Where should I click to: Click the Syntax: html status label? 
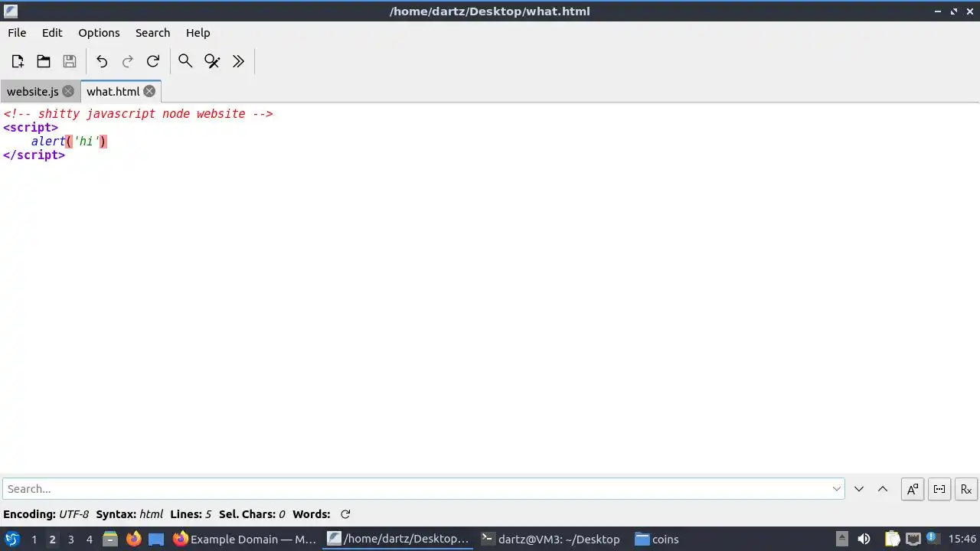(x=129, y=514)
